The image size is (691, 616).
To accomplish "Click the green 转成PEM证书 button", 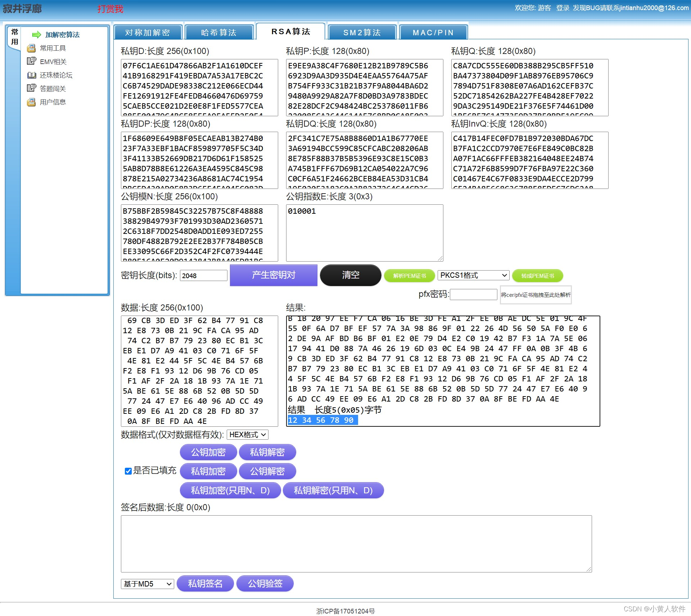I will pyautogui.click(x=538, y=276).
